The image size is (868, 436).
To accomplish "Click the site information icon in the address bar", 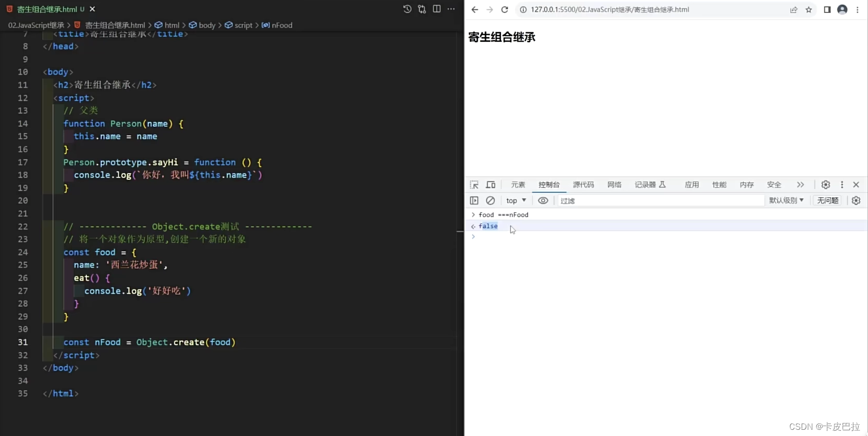I will (x=523, y=10).
